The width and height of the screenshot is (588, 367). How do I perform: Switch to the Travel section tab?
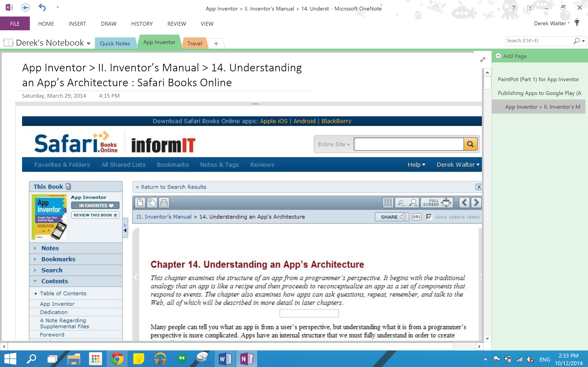[x=194, y=43]
